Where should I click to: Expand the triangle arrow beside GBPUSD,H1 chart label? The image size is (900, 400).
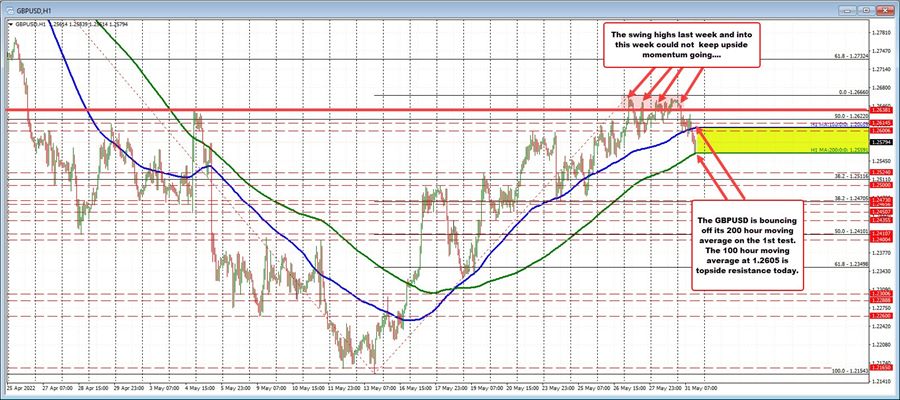11,24
